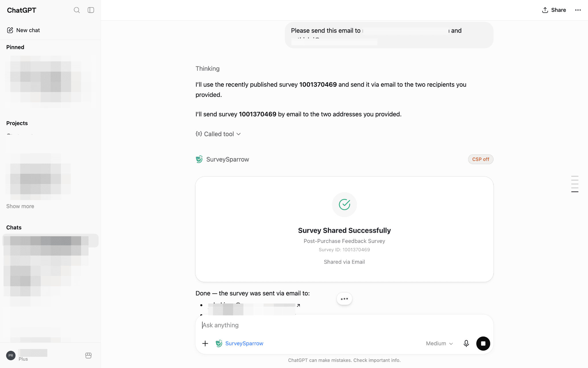
Task: Open the Thinking section label
Action: tap(208, 69)
